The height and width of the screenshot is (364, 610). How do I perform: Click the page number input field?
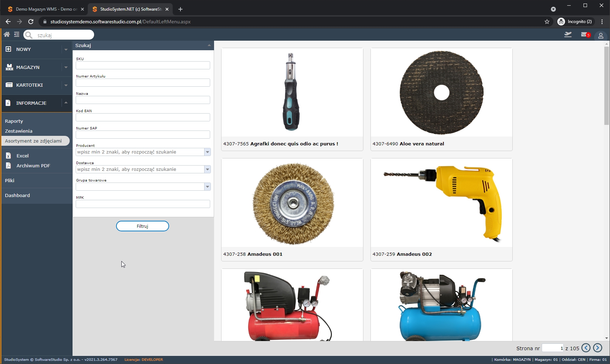coord(553,348)
